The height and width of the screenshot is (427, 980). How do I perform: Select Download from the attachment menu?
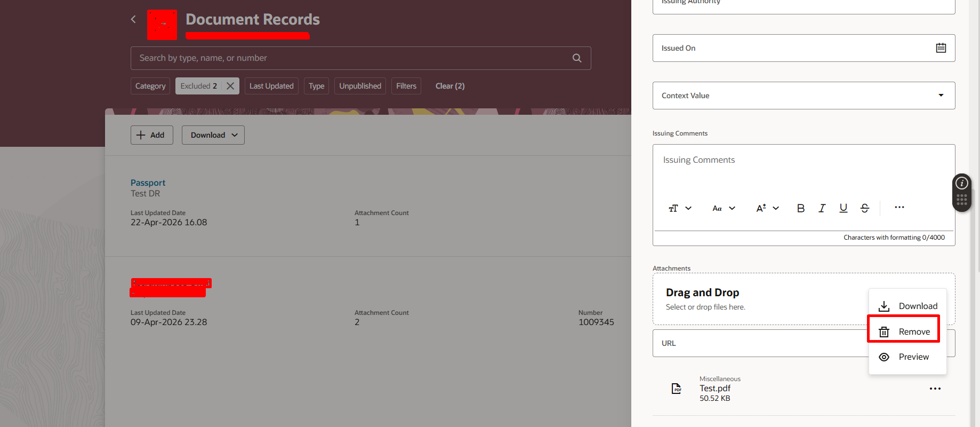tap(907, 306)
